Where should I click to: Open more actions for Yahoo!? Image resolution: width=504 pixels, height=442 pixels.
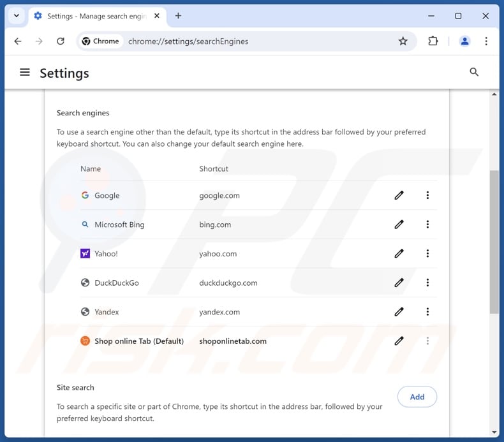coord(427,253)
